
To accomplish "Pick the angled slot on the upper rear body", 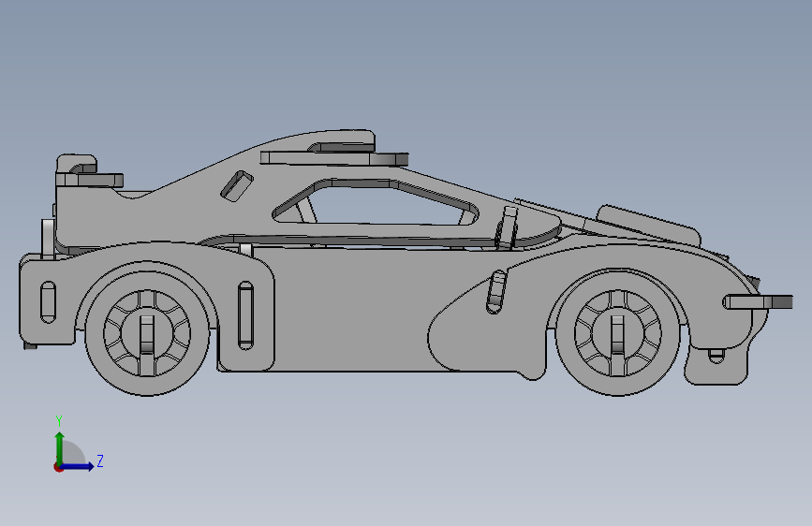I will pyautogui.click(x=237, y=186).
